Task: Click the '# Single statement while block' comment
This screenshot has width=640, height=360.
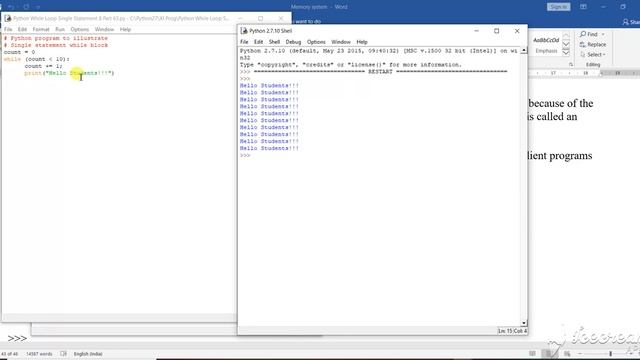Action: (56, 45)
